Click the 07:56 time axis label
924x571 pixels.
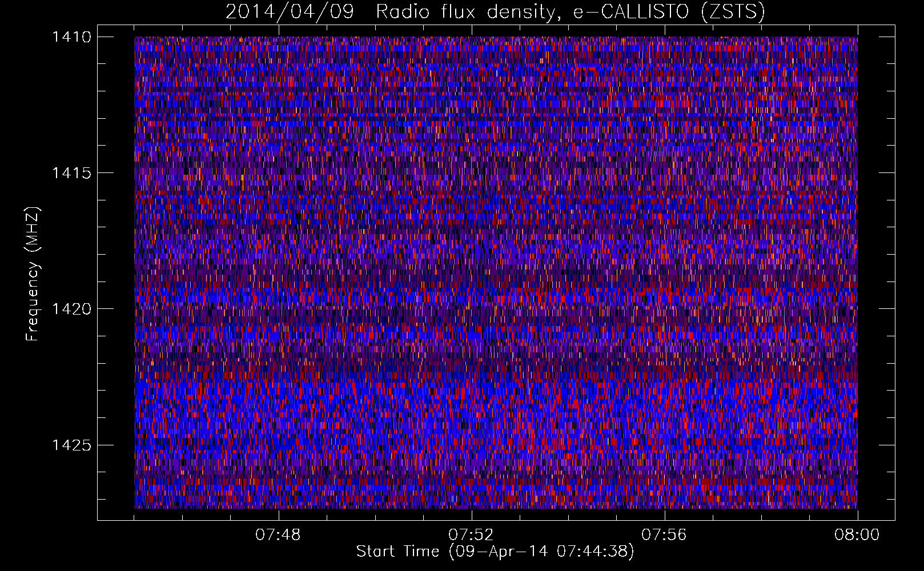[x=664, y=535]
